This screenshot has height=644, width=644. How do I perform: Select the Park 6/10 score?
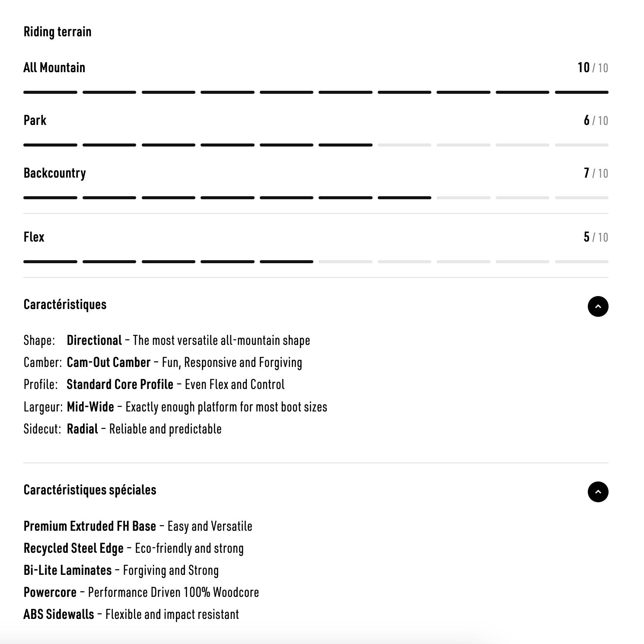point(596,121)
